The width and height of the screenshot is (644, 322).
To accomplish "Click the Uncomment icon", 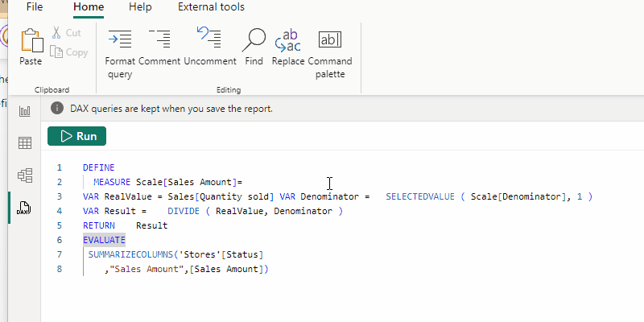I will point(209,38).
